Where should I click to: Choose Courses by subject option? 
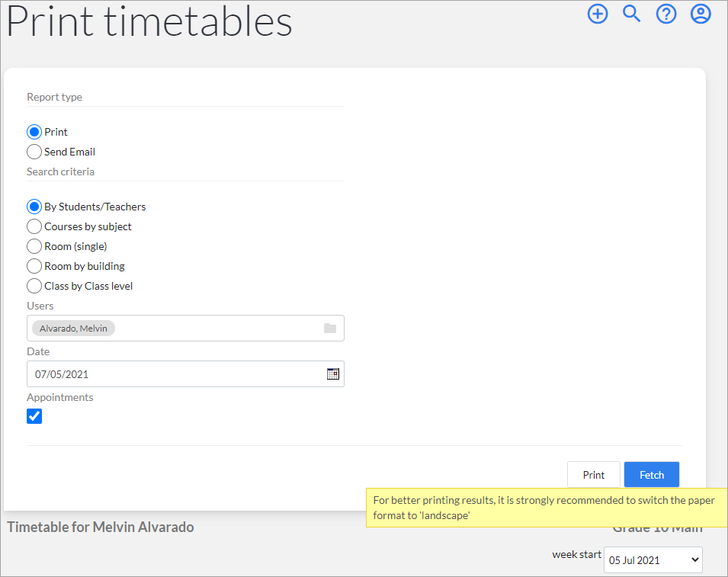click(x=34, y=226)
